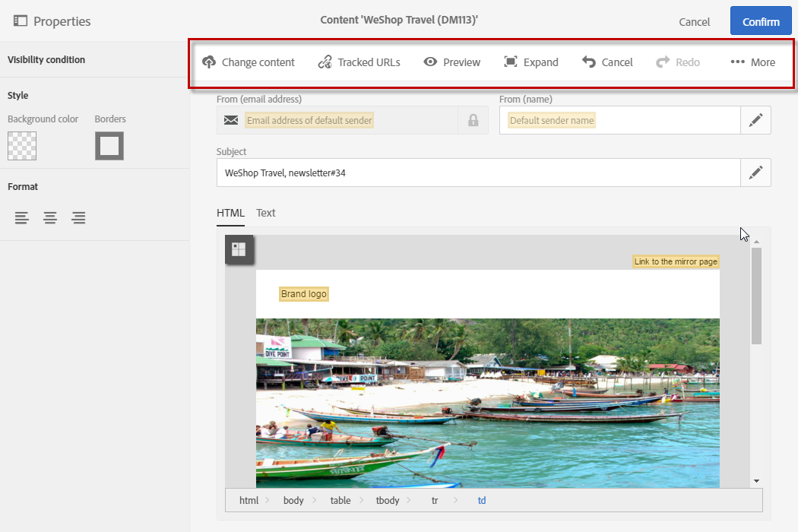Select the tbody breadcrumb element

tap(387, 500)
